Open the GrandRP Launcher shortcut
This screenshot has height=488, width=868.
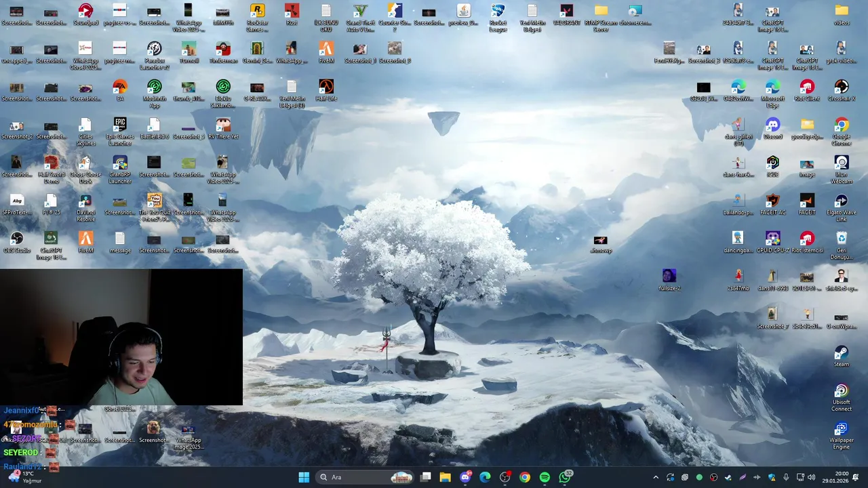(x=120, y=169)
